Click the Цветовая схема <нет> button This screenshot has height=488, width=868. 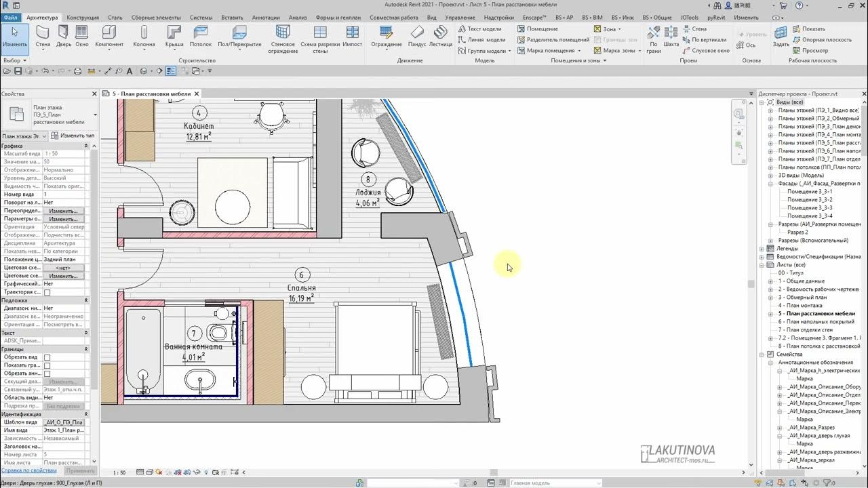(64, 268)
